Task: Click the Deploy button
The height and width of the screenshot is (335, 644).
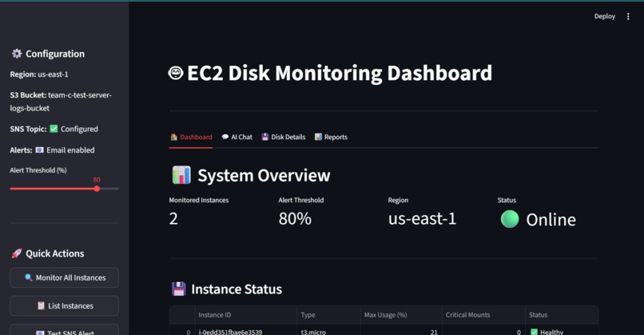Action: click(x=605, y=17)
